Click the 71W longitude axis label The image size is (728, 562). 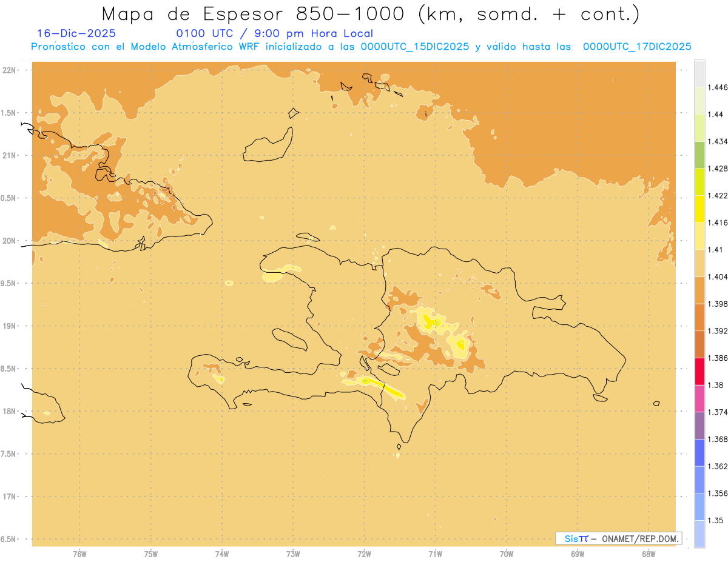click(435, 554)
